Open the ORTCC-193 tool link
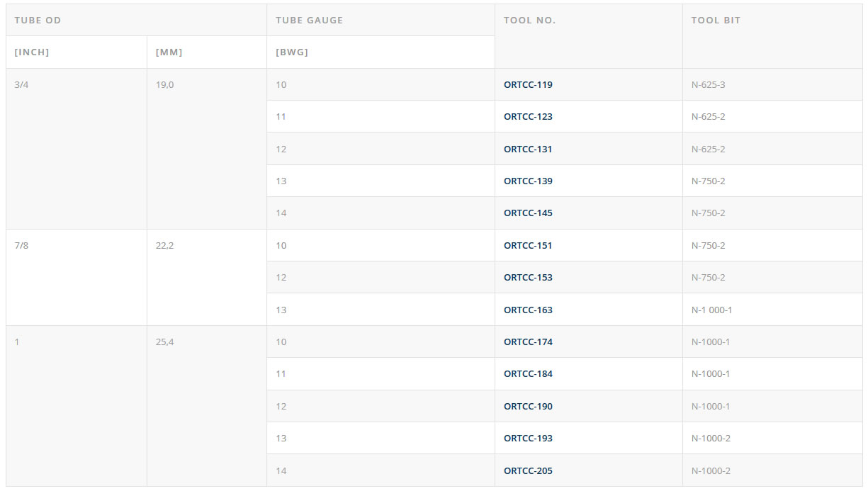The height and width of the screenshot is (491, 868). click(x=528, y=439)
